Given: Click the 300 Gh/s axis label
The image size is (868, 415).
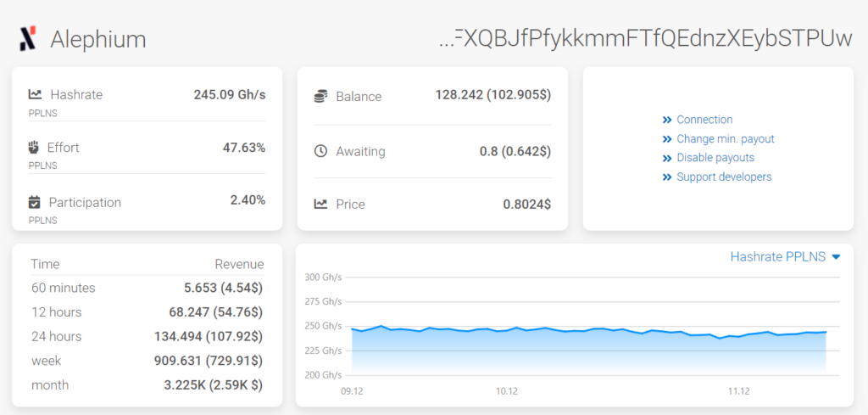Looking at the screenshot, I should click(x=323, y=277).
